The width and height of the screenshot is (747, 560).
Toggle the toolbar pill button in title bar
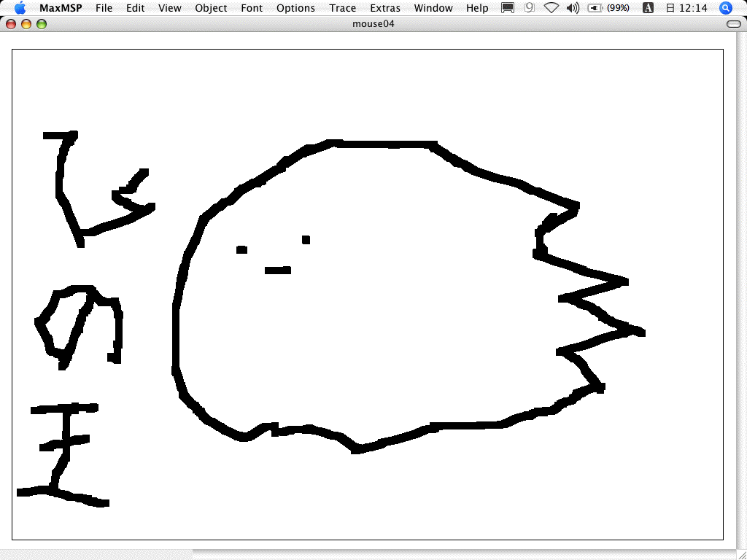click(734, 24)
